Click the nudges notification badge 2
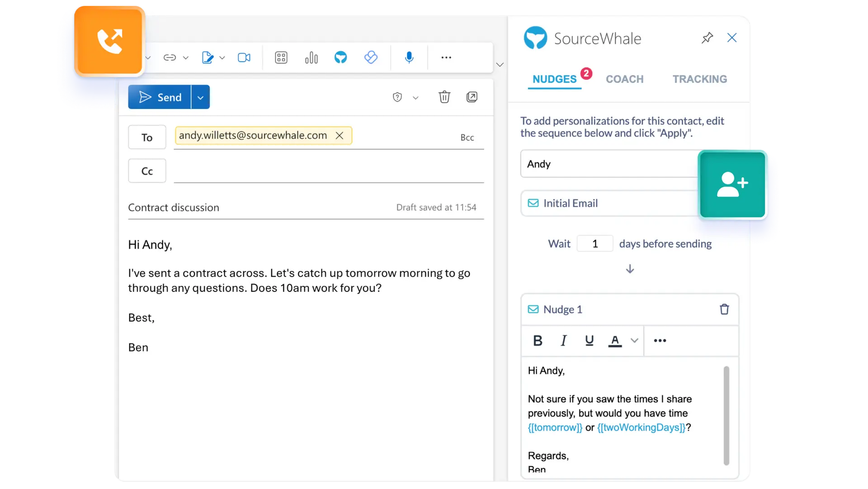Viewport: 868px width, 489px height. (x=586, y=73)
